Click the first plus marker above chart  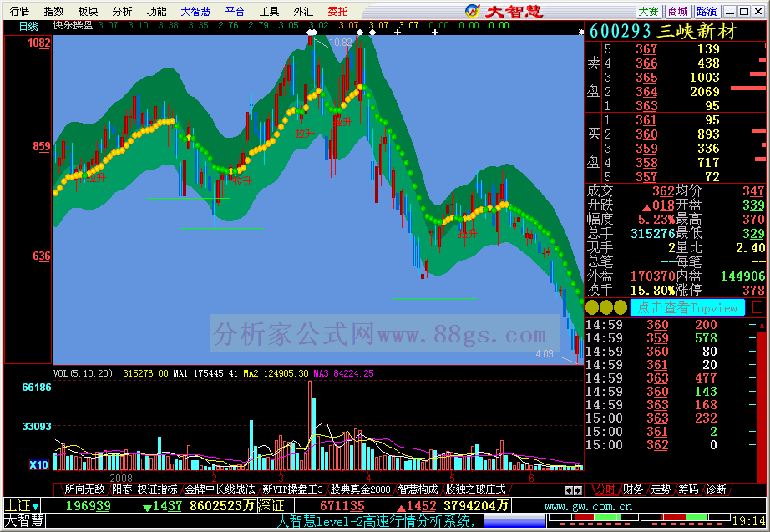tap(398, 33)
